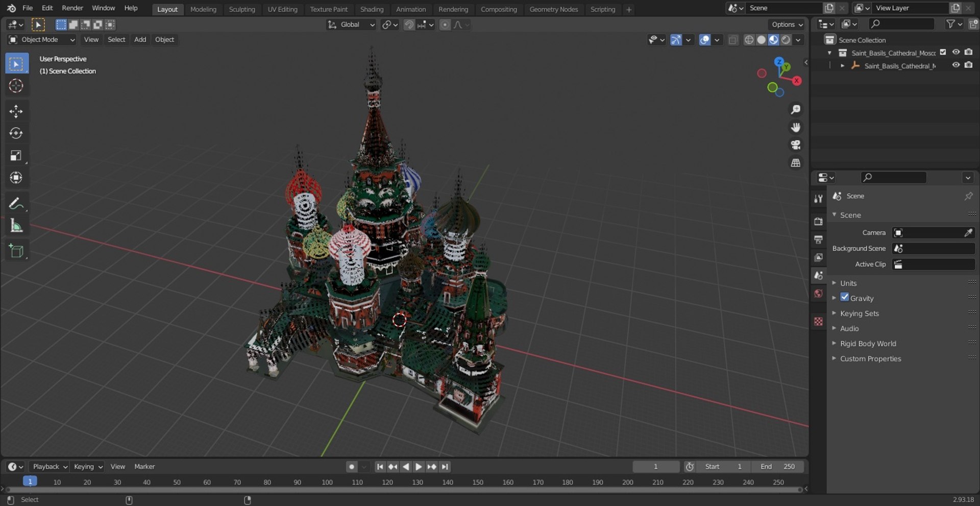Pick the Scale tool

click(x=16, y=155)
